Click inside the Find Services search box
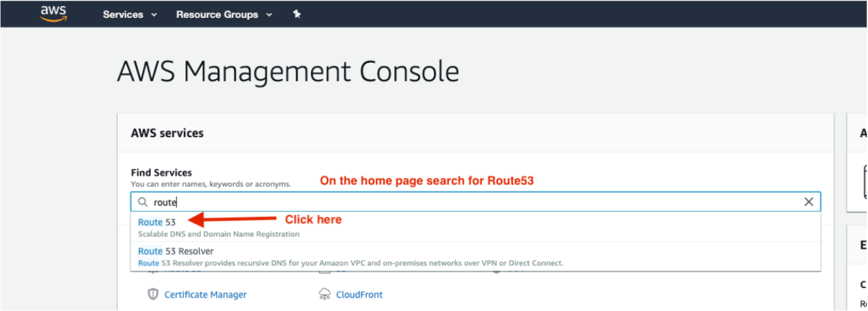This screenshot has height=311, width=868. (x=476, y=202)
